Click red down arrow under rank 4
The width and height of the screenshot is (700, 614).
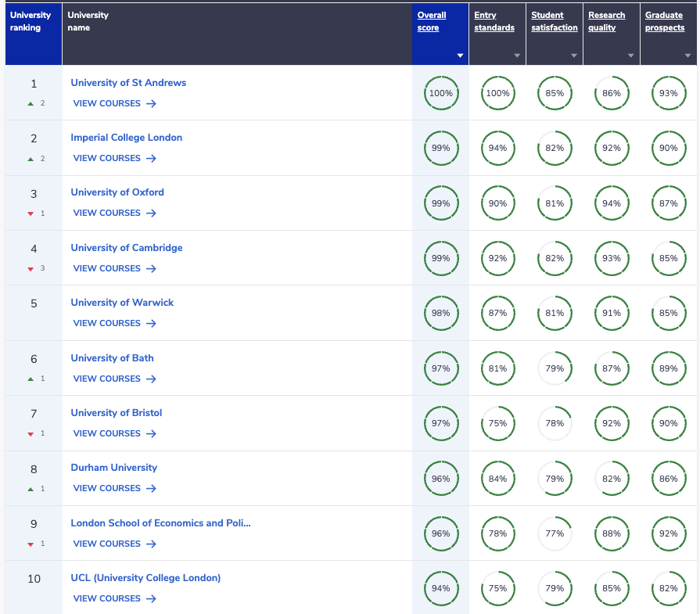pyautogui.click(x=31, y=269)
